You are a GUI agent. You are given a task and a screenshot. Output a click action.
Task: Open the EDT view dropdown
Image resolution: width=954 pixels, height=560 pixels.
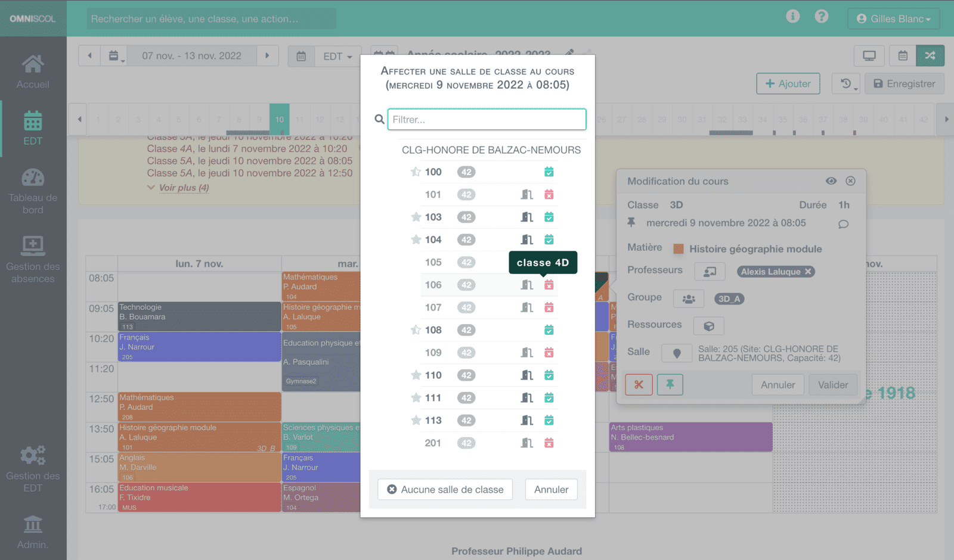click(337, 57)
